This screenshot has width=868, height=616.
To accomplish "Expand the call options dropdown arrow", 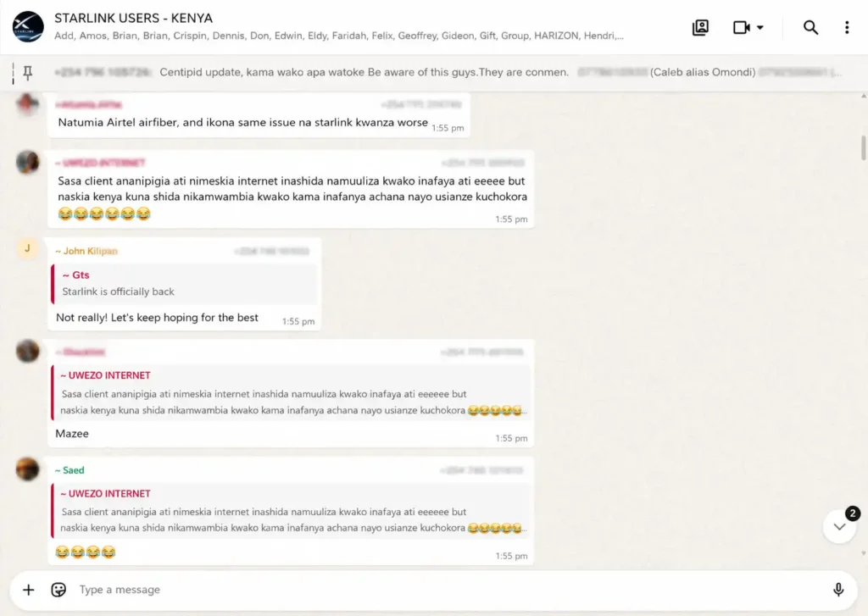I will pyautogui.click(x=760, y=27).
